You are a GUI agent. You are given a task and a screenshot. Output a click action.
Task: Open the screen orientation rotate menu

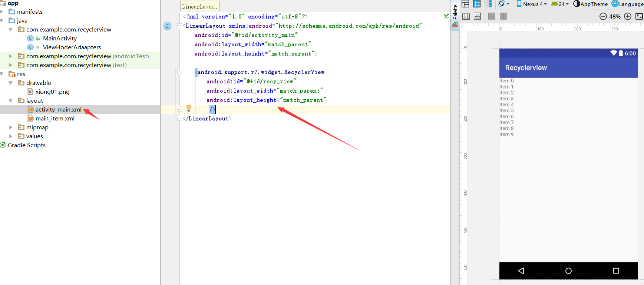point(504,4)
